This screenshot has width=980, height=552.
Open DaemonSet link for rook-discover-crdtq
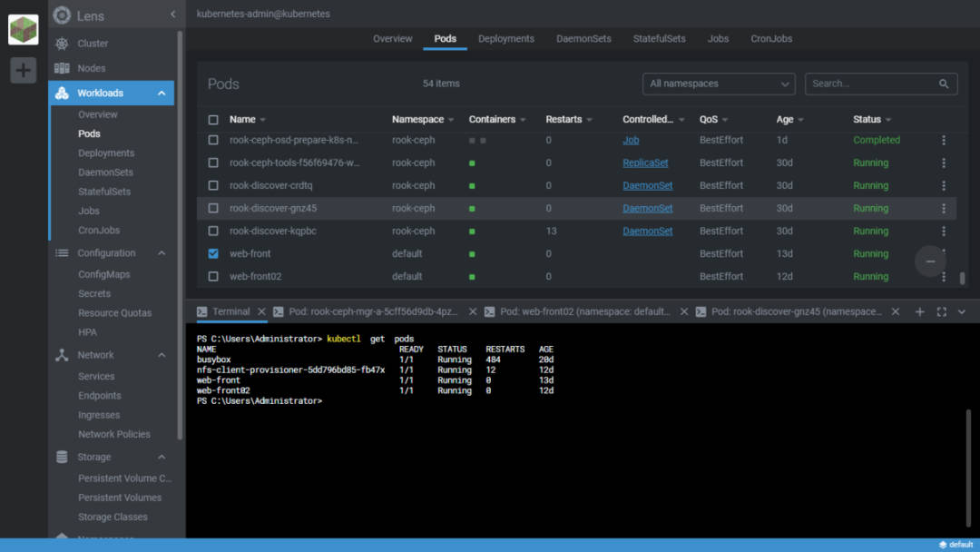tap(648, 186)
